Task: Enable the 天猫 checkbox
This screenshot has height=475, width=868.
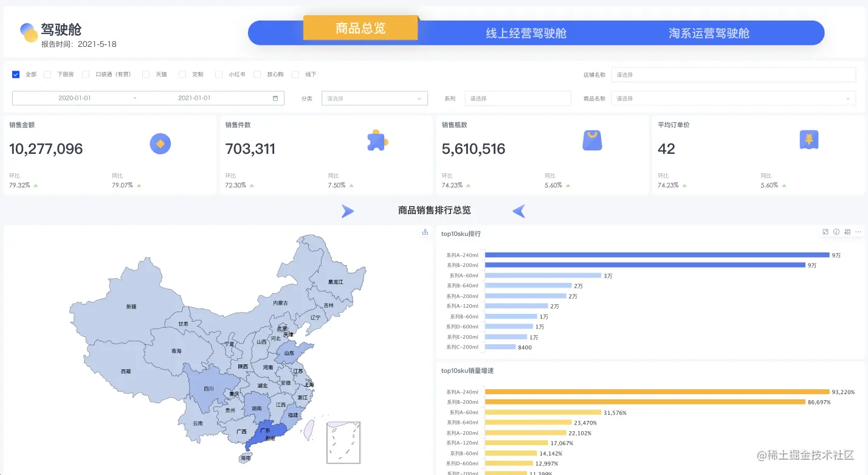Action: [x=146, y=74]
